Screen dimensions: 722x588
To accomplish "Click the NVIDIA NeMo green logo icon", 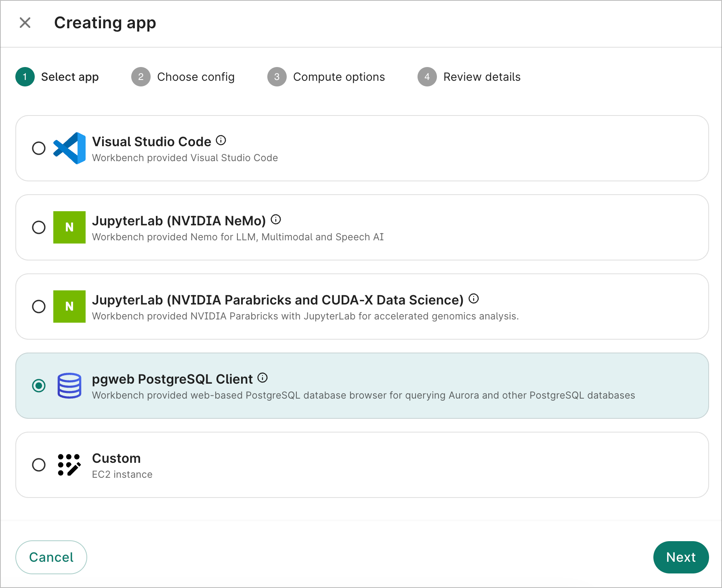I will point(69,227).
